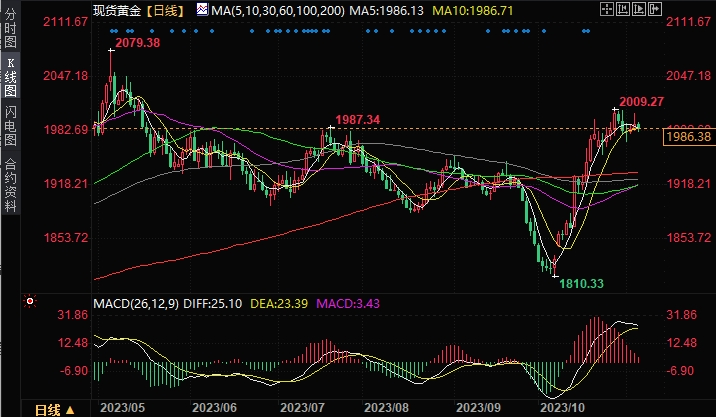Screen dimensions: 716x417
Task: Click the 1987.34 peak label
Action: 358,120
